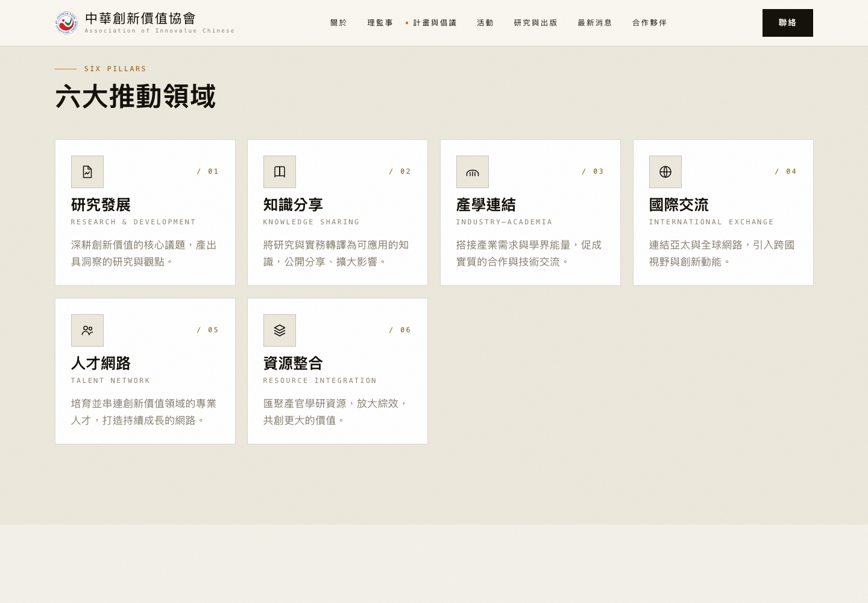The image size is (868, 603).
Task: Click the 國際交流 globe icon
Action: click(665, 172)
